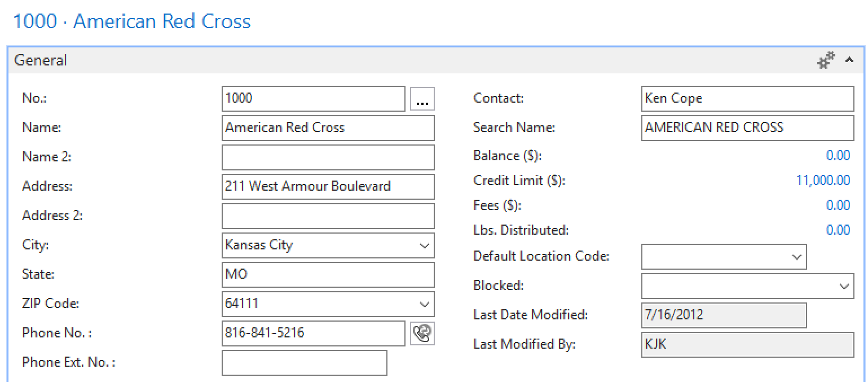Open the Credit Limit 11,000.00 link
868x382 pixels.
pyautogui.click(x=823, y=181)
